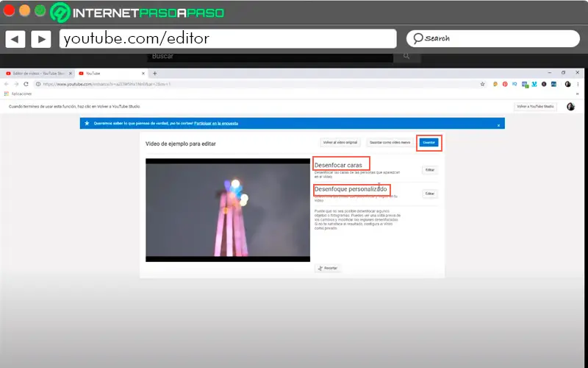
Task: Click the Desenfocar caras heading
Action: click(x=338, y=165)
